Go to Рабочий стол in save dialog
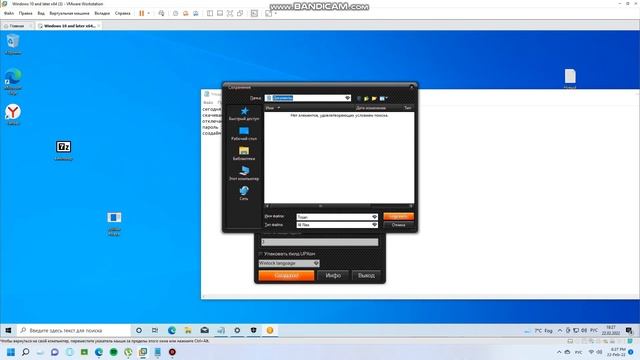 click(x=244, y=134)
